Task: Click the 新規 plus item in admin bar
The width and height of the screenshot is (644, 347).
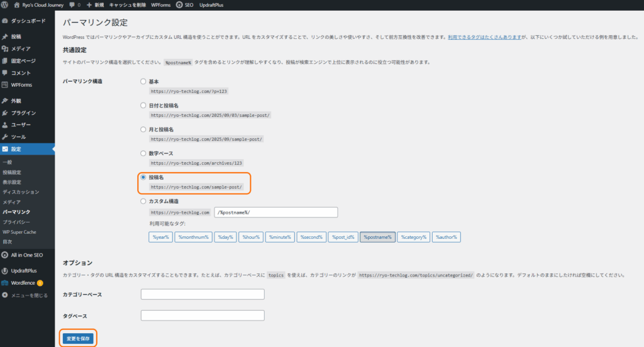Action: [x=96, y=5]
